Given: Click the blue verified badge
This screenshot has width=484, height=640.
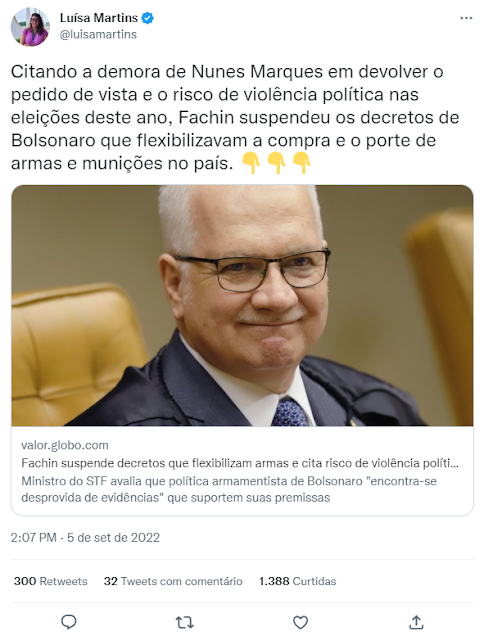Looking at the screenshot, I should click(x=147, y=18).
